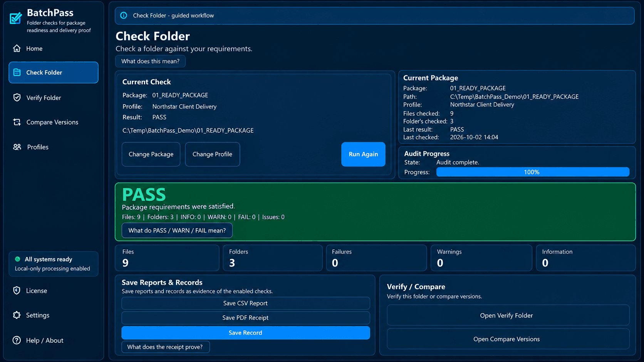Click the BatchPass checkmark logo
This screenshot has height=362, width=644.
pos(16,18)
